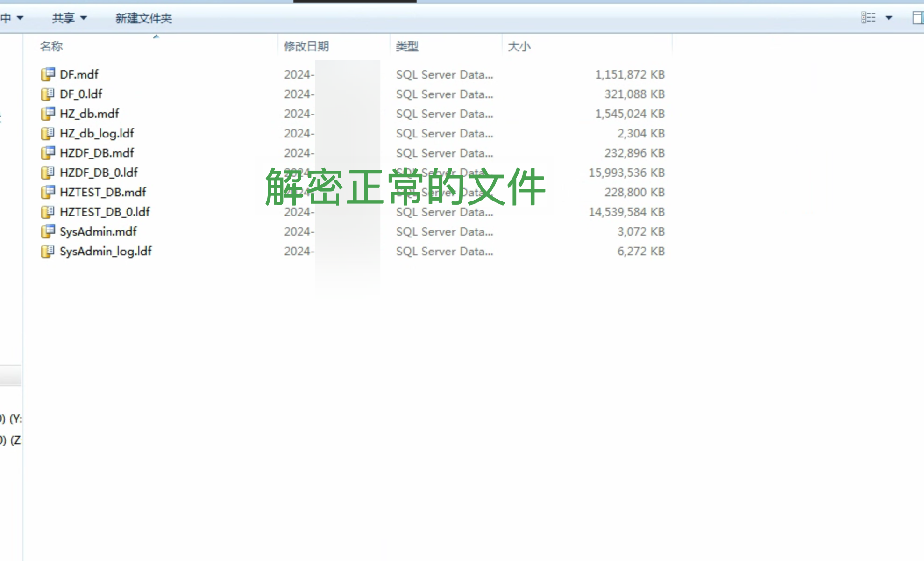Click the HZDF_DB.mdf file icon
The image size is (924, 561).
click(48, 153)
